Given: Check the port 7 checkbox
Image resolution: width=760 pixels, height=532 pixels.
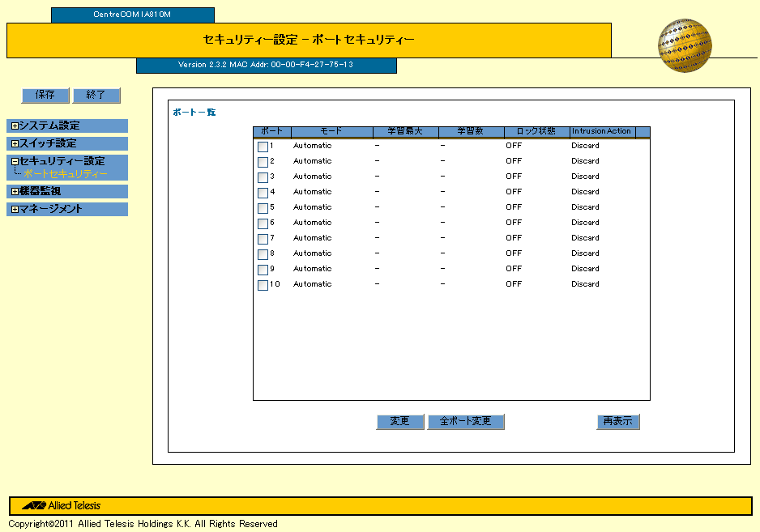Looking at the screenshot, I should pyautogui.click(x=263, y=239).
